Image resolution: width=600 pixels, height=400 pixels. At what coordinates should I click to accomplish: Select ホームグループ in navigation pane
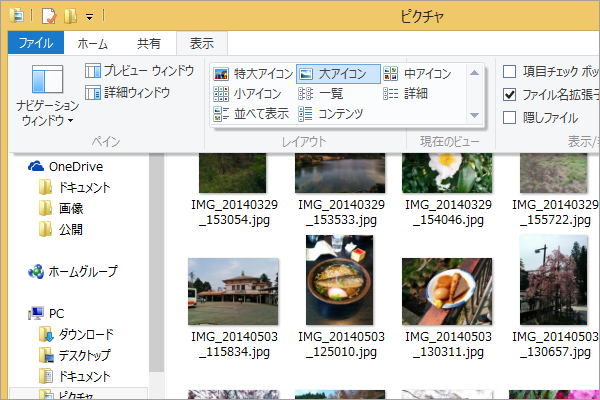click(73, 271)
